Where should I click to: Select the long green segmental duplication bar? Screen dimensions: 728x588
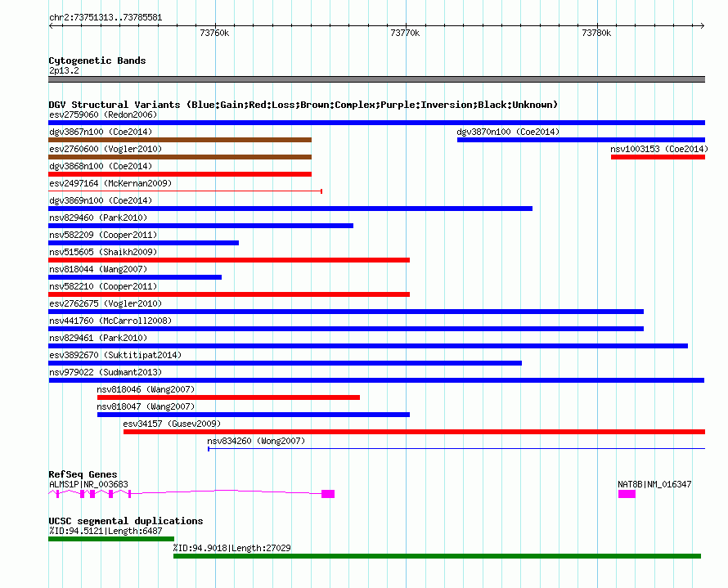437,556
